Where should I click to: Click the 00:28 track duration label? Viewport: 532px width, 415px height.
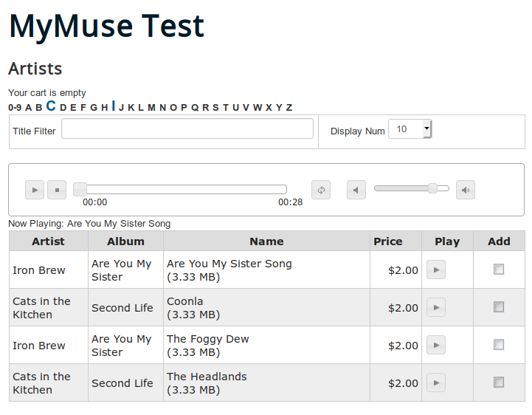click(x=290, y=202)
